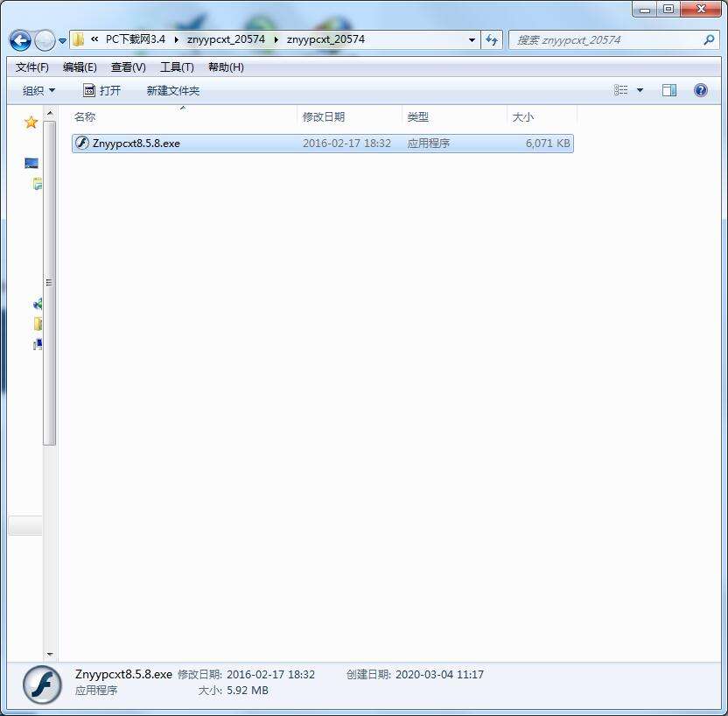The width and height of the screenshot is (728, 716).
Task: Click the Homegroup icon in navigation pane
Action: coord(38,304)
